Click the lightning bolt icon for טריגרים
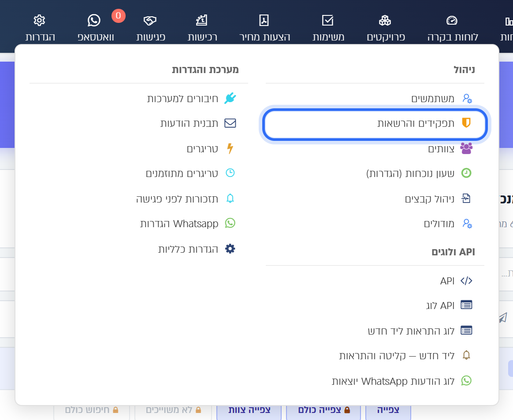The height and width of the screenshot is (420, 513). tap(230, 148)
